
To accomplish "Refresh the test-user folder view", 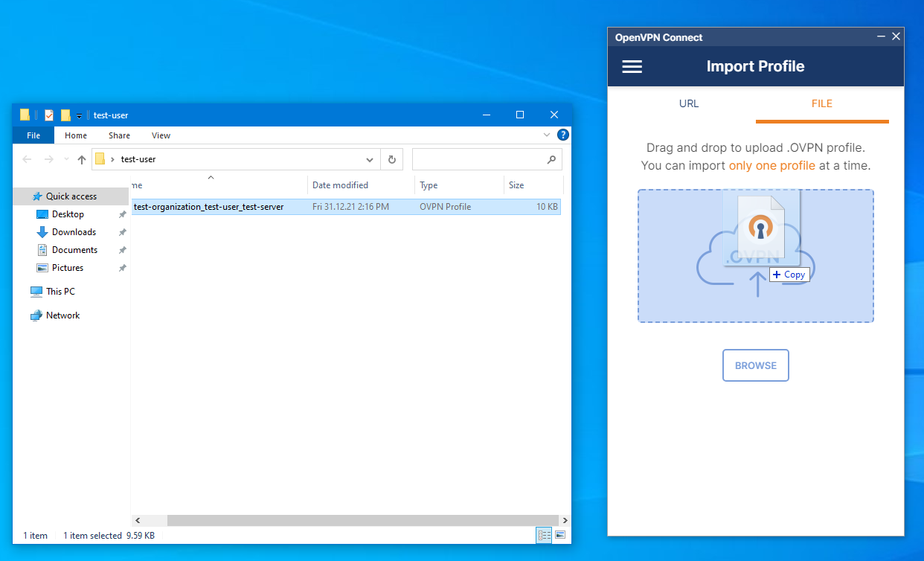I will [391, 159].
